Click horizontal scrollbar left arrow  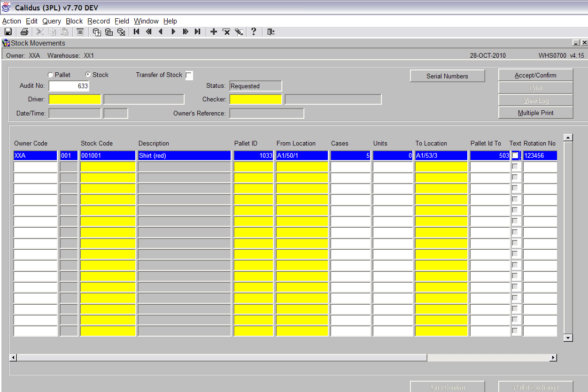tap(14, 358)
